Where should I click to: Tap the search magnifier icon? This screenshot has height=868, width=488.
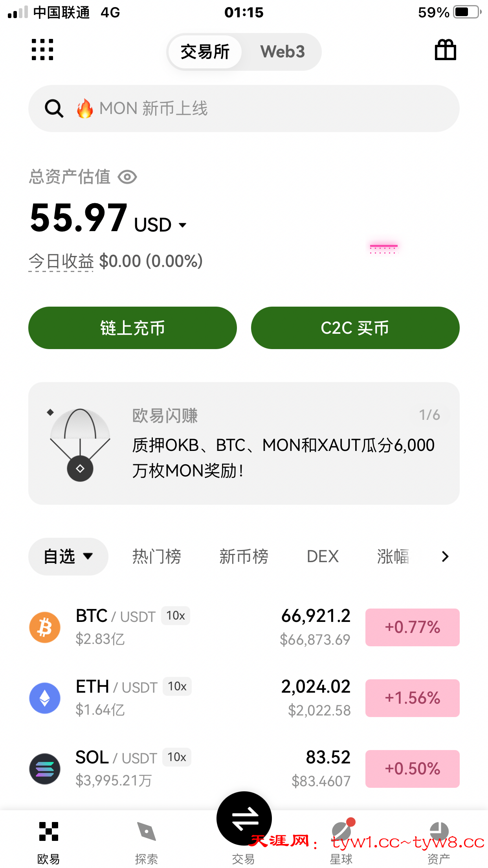pos(54,108)
